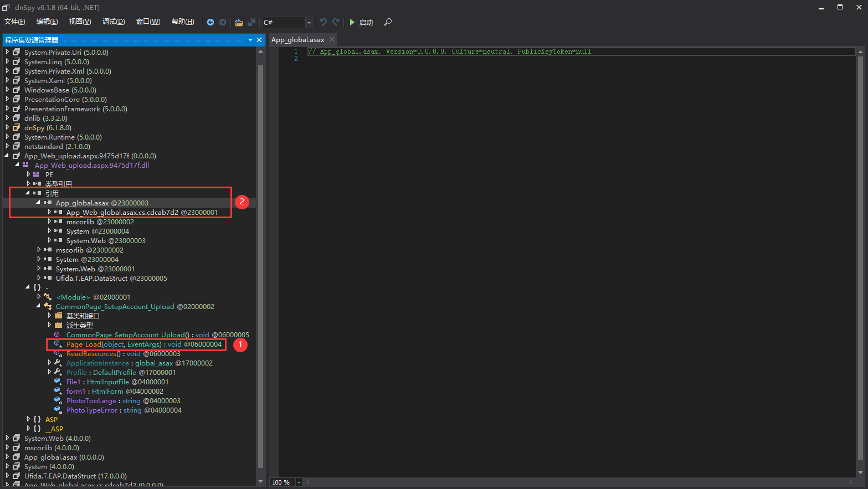Select the App_global.asax (0.0.0.0) assembly
This screenshot has height=489, width=868.
tap(64, 457)
